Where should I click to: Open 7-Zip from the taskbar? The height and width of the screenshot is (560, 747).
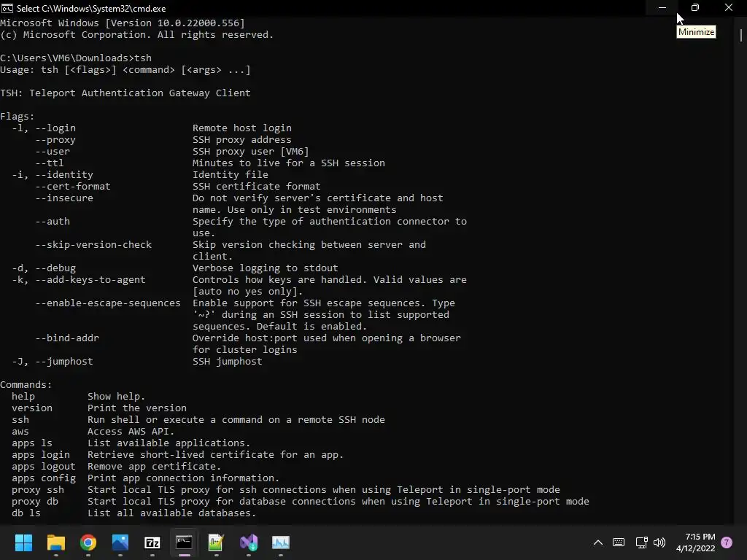tap(152, 542)
